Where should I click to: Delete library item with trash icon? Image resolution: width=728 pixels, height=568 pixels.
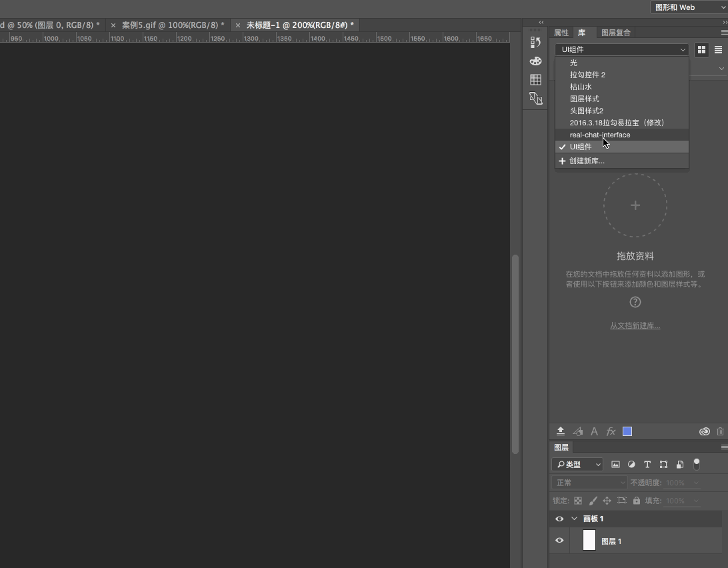(720, 431)
